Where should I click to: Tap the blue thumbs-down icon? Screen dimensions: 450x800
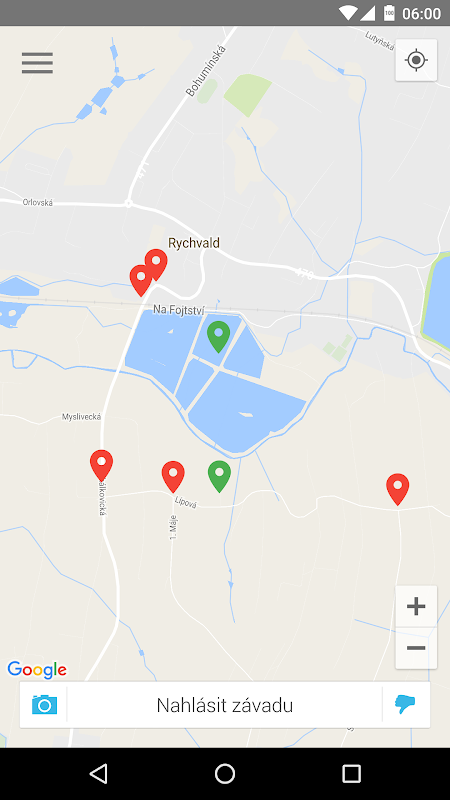[405, 705]
